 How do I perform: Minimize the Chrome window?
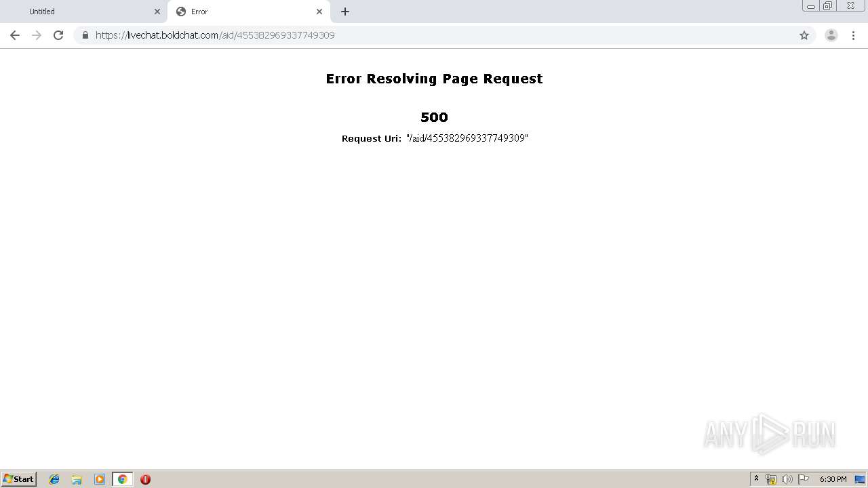pos(810,6)
